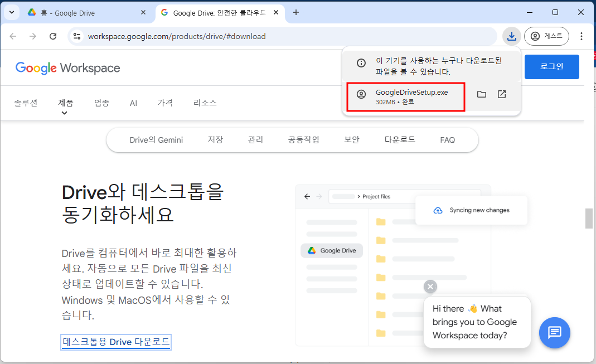Dismiss the chat popup with its X
This screenshot has height=364, width=596.
(x=430, y=286)
